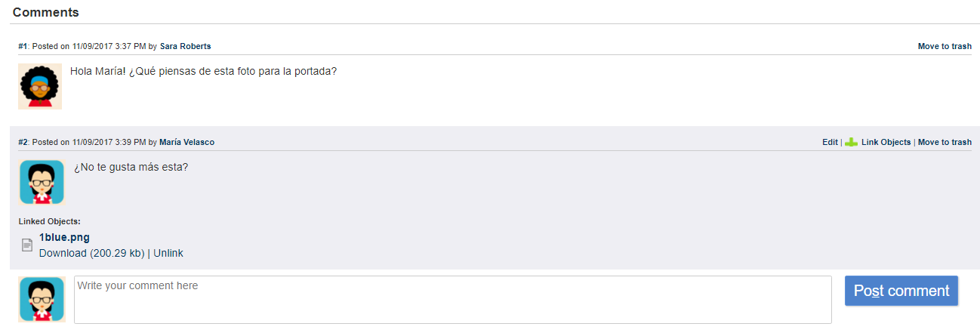This screenshot has width=980, height=336.
Task: Click the Comments section heading
Action: (46, 12)
